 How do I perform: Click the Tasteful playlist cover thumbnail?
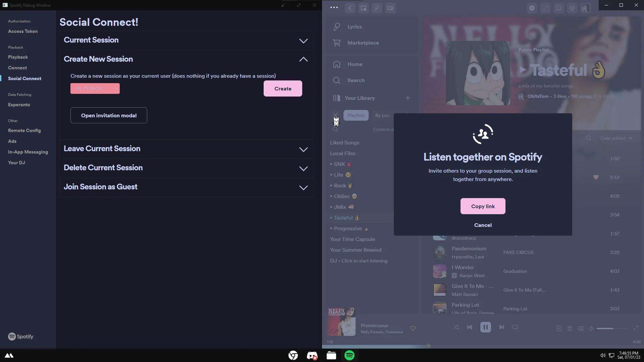point(478,73)
